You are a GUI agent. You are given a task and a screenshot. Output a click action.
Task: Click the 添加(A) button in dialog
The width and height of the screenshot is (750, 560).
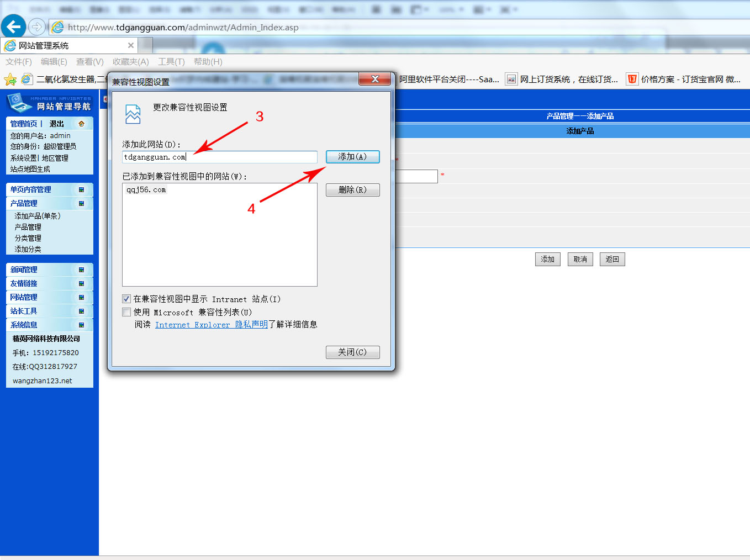pos(352,157)
